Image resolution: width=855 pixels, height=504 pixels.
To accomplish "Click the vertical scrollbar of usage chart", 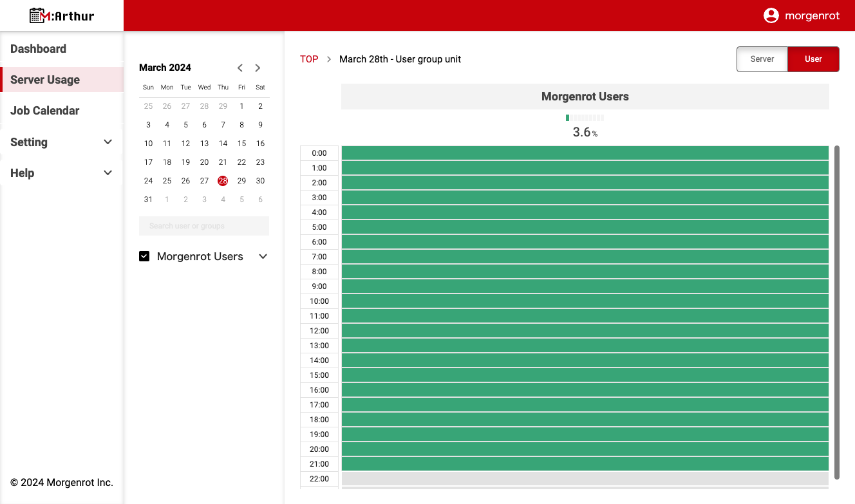I will pos(837,312).
